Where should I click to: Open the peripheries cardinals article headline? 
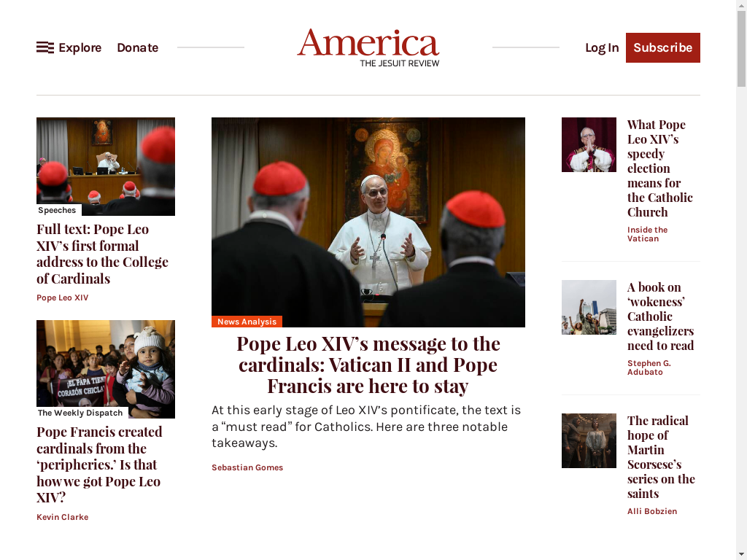click(99, 464)
